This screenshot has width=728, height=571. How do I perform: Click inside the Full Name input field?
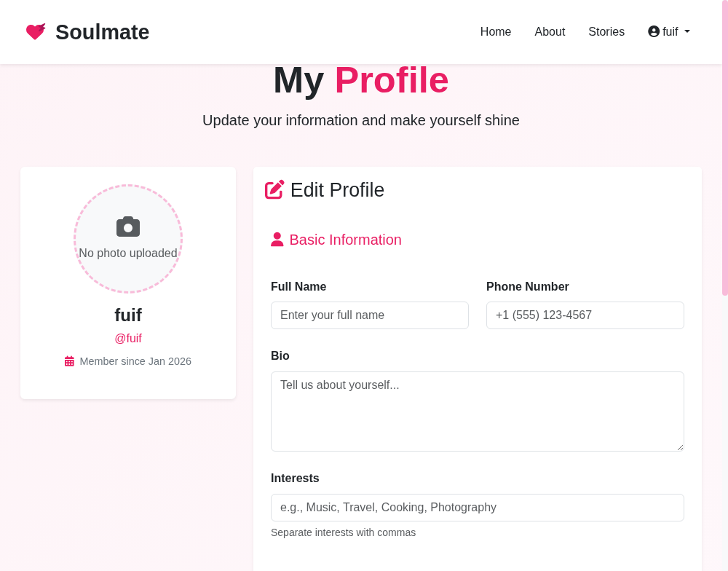click(x=370, y=315)
